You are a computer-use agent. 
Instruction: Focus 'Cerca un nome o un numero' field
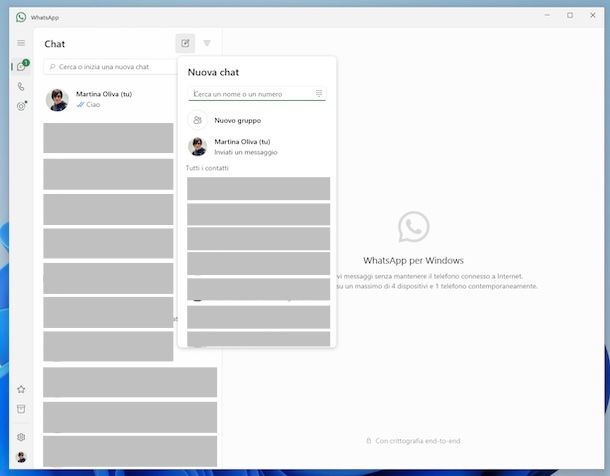point(257,94)
